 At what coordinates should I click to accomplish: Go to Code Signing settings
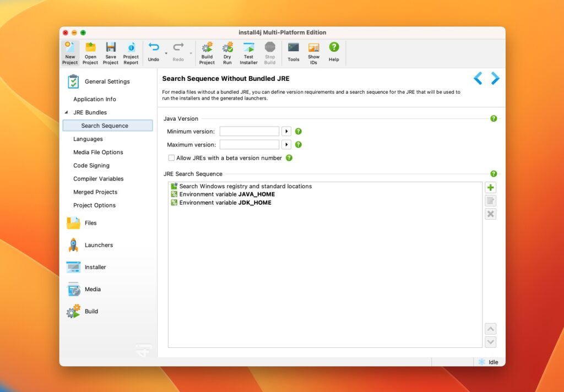click(91, 165)
